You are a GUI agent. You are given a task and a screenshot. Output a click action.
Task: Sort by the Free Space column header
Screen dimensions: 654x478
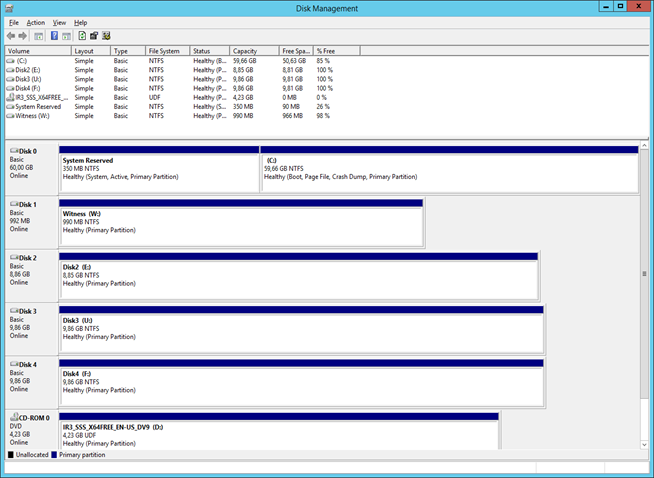[x=296, y=51]
